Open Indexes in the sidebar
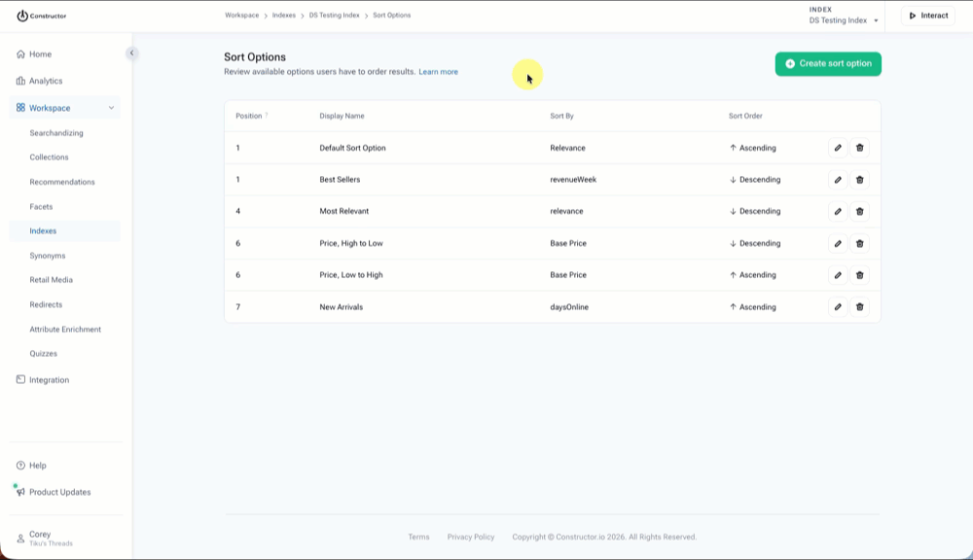This screenshot has width=973, height=560. click(x=43, y=230)
